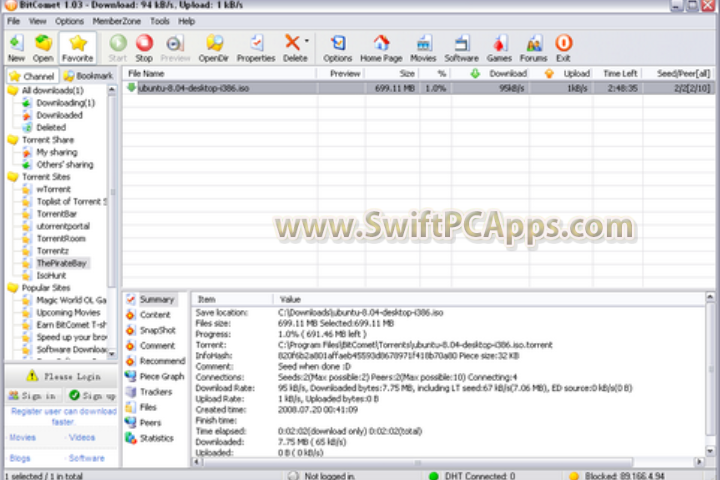The image size is (720, 480).
Task: Select the Popular Sites folder
Action: coord(46,288)
